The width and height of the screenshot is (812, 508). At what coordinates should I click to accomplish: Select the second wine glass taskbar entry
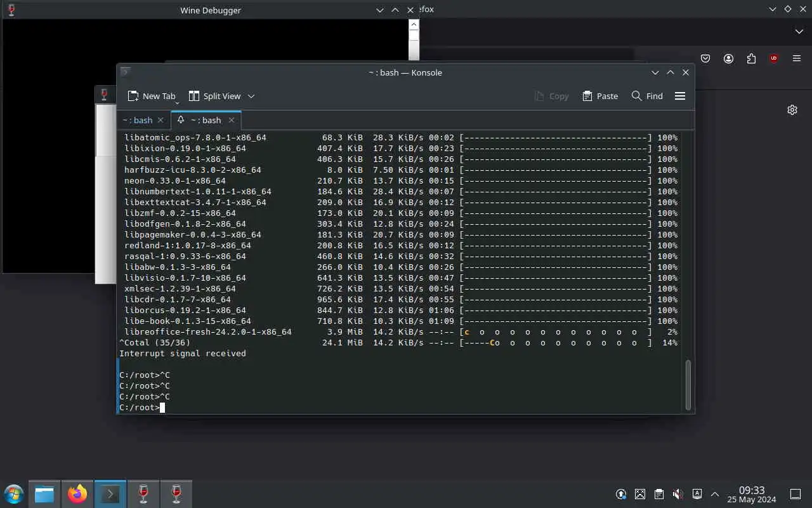pyautogui.click(x=176, y=494)
